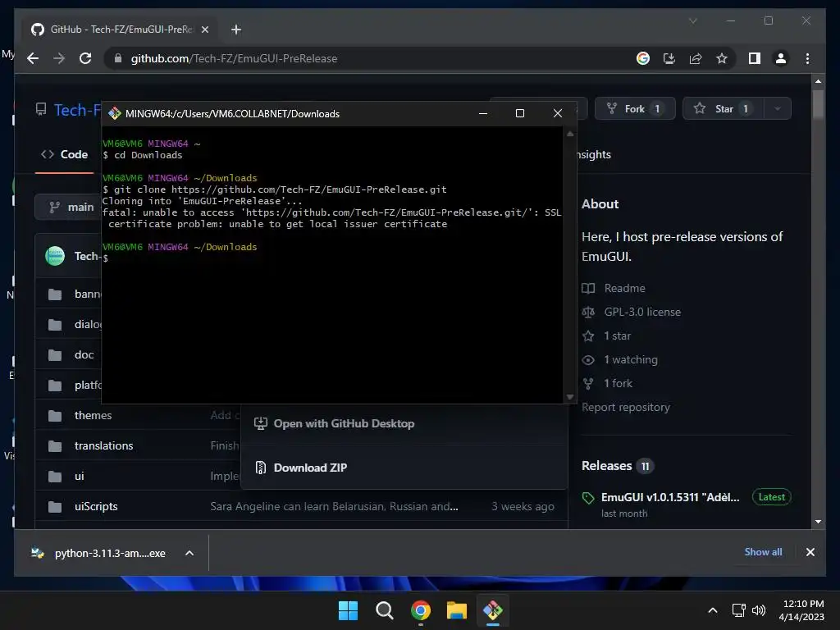Screen dimensions: 840x630
Task: Open File Explorer from taskbar
Action: coord(456,610)
